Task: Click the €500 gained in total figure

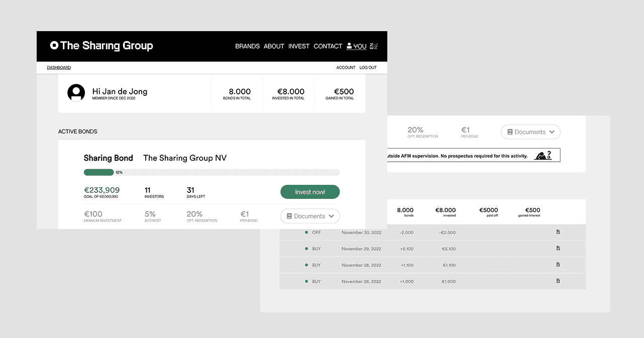Action: tap(344, 91)
